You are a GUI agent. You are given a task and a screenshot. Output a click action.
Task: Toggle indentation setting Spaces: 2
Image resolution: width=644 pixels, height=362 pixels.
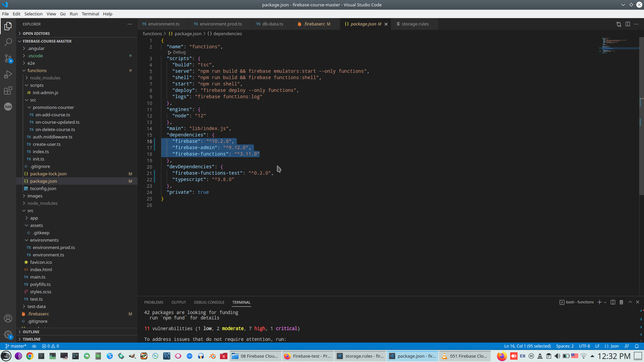click(565, 346)
